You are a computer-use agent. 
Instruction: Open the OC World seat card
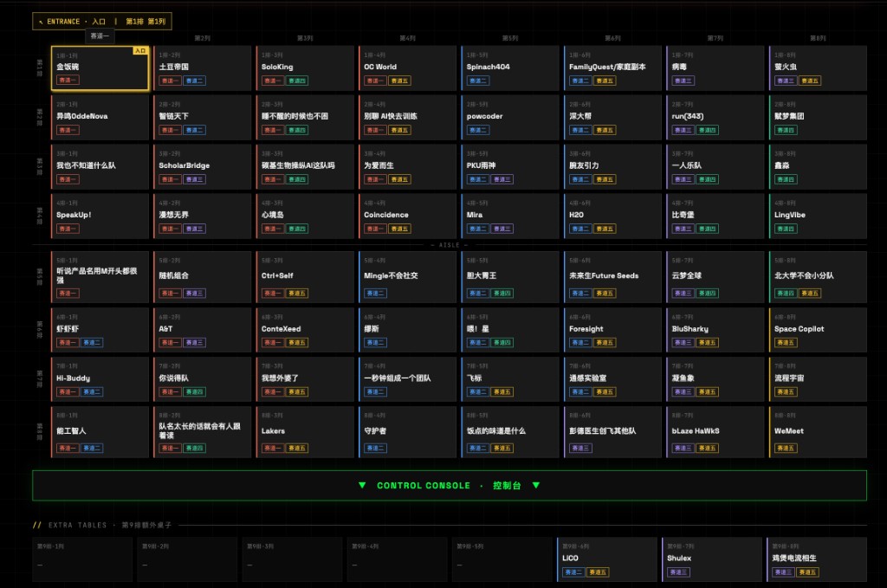(407, 68)
